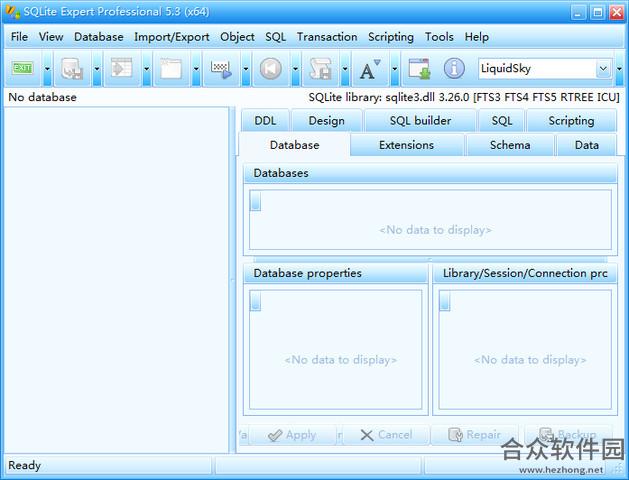Open dropdown arrow next to database save icon
The image size is (629, 480).
pyautogui.click(x=97, y=69)
